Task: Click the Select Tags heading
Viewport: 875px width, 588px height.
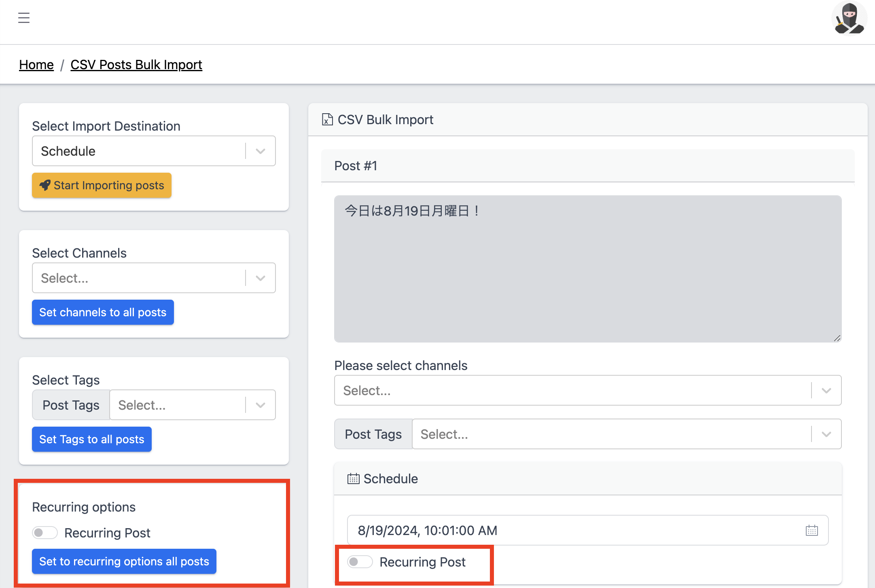Action: point(66,380)
